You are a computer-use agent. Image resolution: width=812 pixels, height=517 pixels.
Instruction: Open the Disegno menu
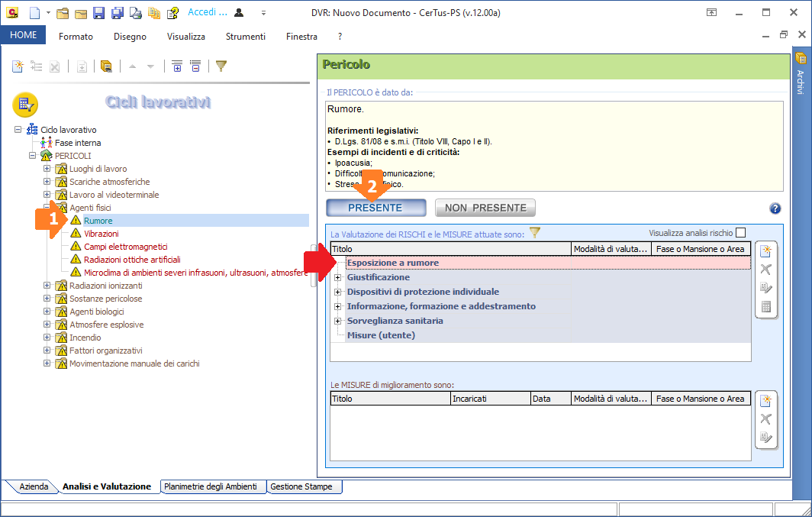130,36
